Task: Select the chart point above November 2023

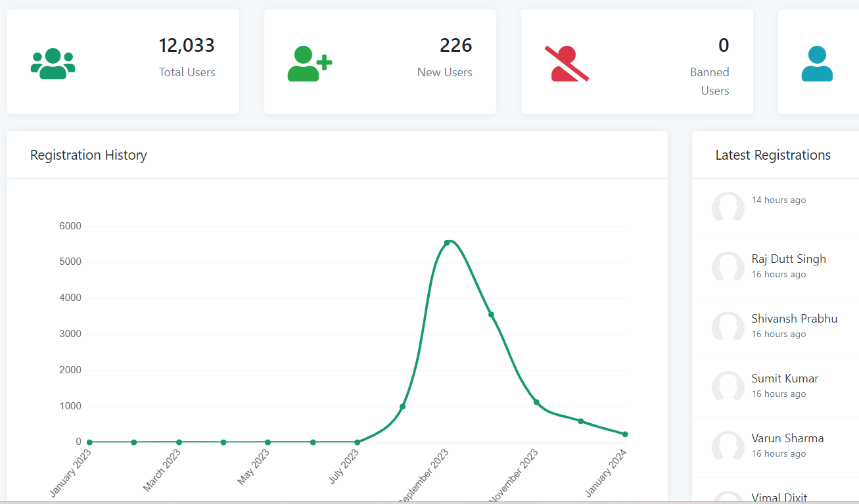Action: (x=536, y=402)
